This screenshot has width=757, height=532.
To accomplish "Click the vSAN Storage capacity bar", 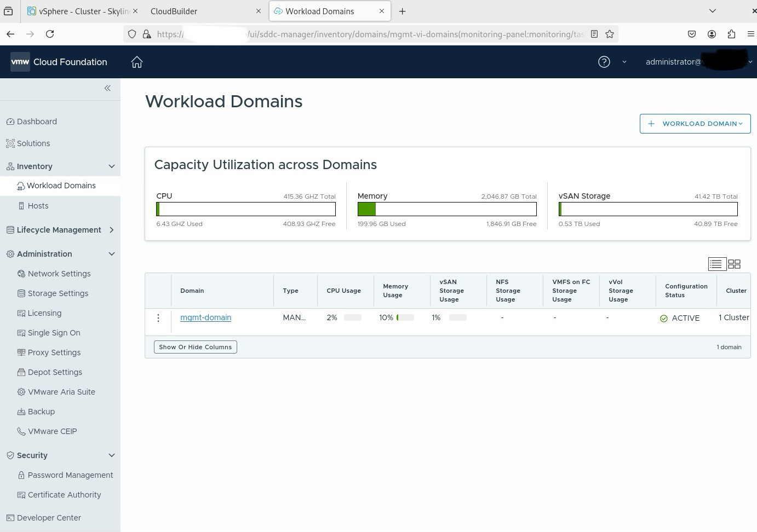I will click(x=648, y=209).
